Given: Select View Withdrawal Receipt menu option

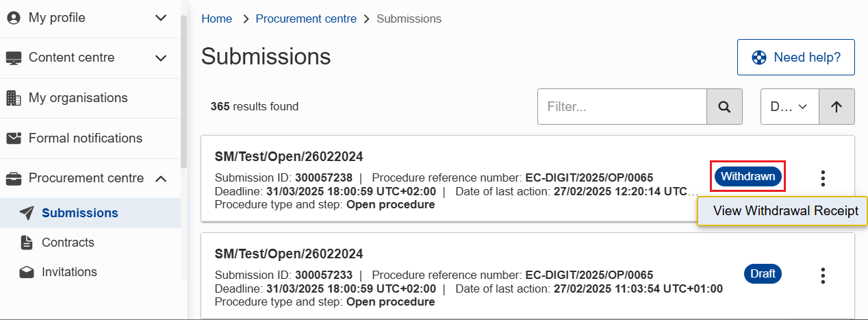Looking at the screenshot, I should tap(785, 211).
